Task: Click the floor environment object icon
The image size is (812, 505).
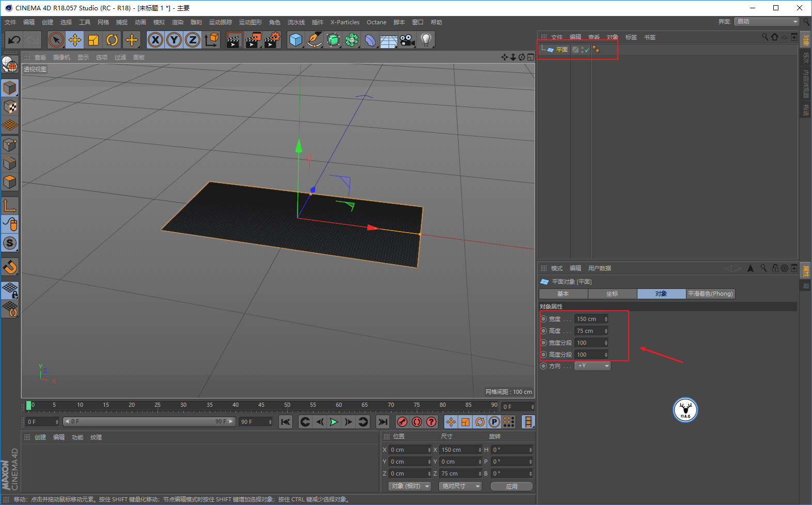Action: point(389,40)
